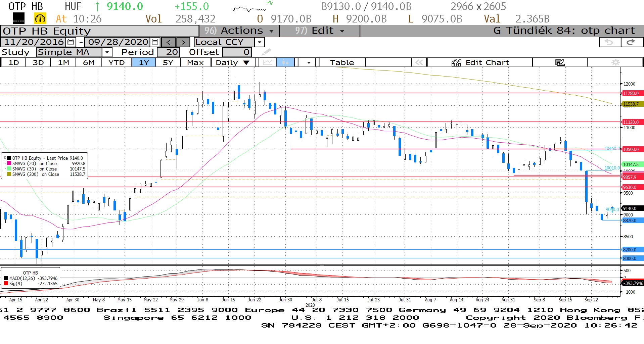644x344 pixels.
Task: Click the Period field showing 20
Action: click(x=169, y=52)
